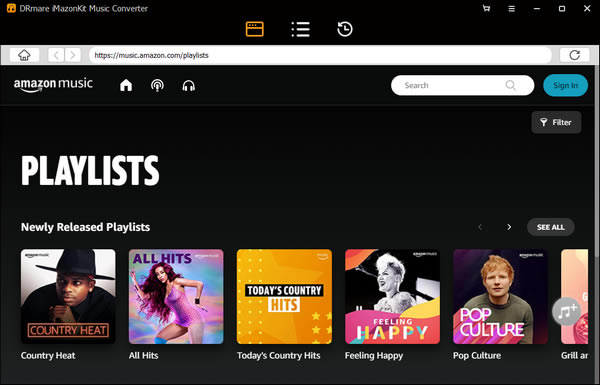Screen dimensions: 600x385
Task: Show next Newly Released Playlists
Action: click(509, 227)
